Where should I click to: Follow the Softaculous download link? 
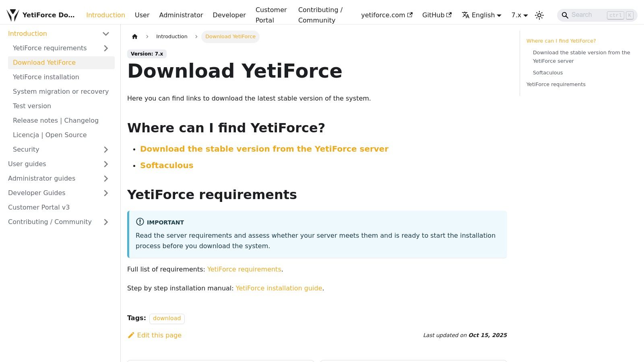point(167,165)
